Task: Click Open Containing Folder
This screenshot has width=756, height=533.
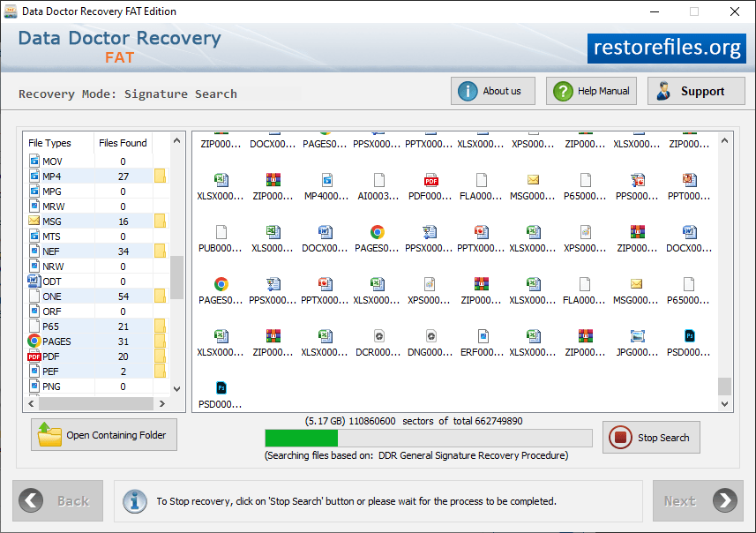Action: (104, 434)
